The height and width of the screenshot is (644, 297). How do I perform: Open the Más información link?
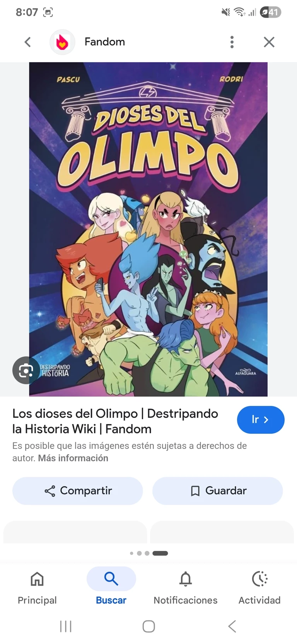pyautogui.click(x=73, y=458)
